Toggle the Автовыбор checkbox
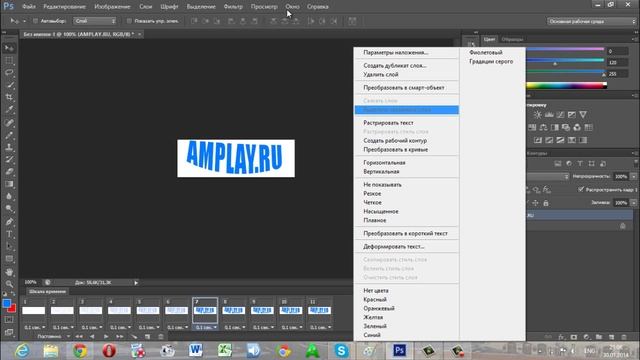The height and width of the screenshot is (360, 640). tap(35, 21)
